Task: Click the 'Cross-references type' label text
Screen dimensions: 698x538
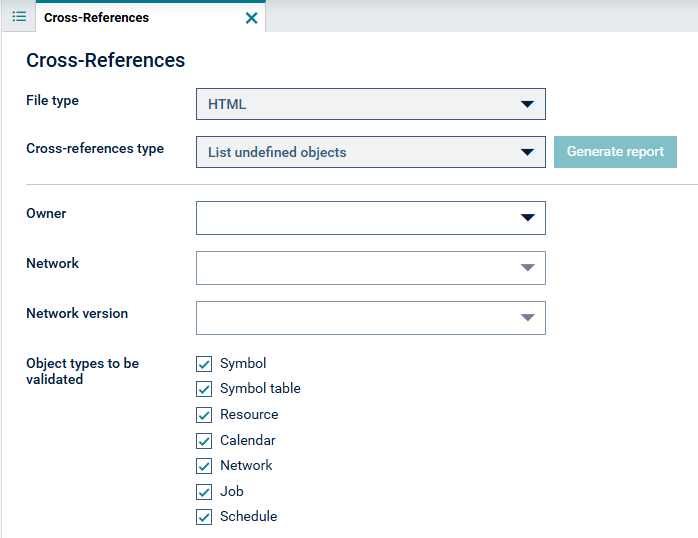Action: pyautogui.click(x=95, y=149)
